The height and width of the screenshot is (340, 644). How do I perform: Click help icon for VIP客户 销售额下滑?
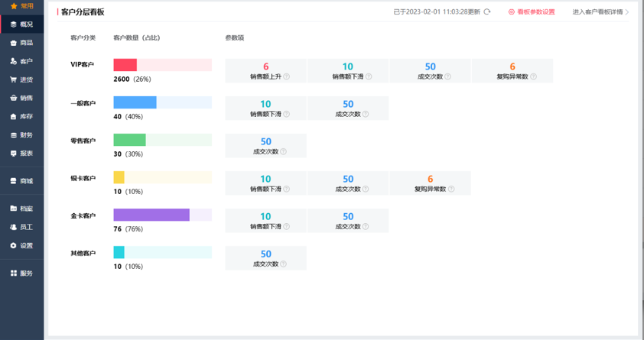pos(369,76)
